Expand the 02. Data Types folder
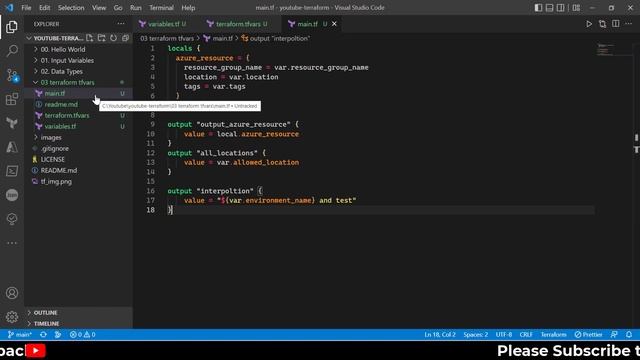This screenshot has width=640, height=360. point(79,71)
